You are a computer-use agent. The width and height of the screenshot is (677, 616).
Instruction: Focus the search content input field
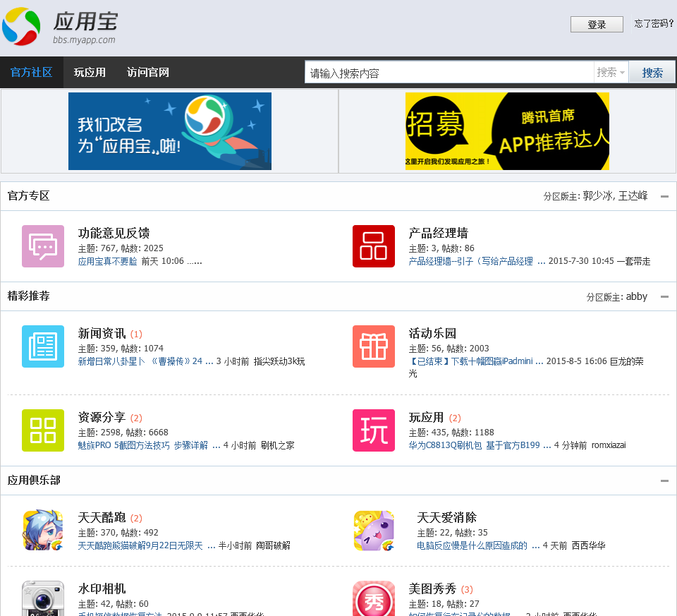[x=449, y=72]
